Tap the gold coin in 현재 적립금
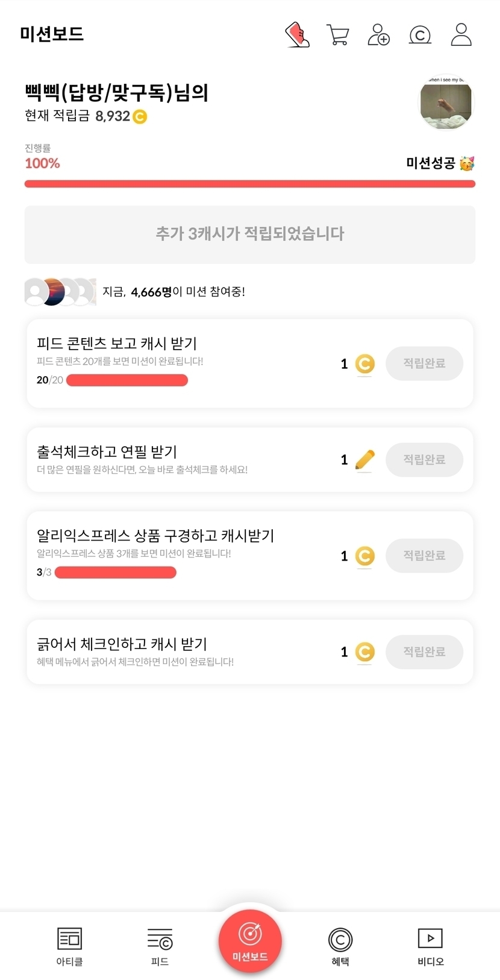Screen dimensions: 500x980 pyautogui.click(x=140, y=116)
